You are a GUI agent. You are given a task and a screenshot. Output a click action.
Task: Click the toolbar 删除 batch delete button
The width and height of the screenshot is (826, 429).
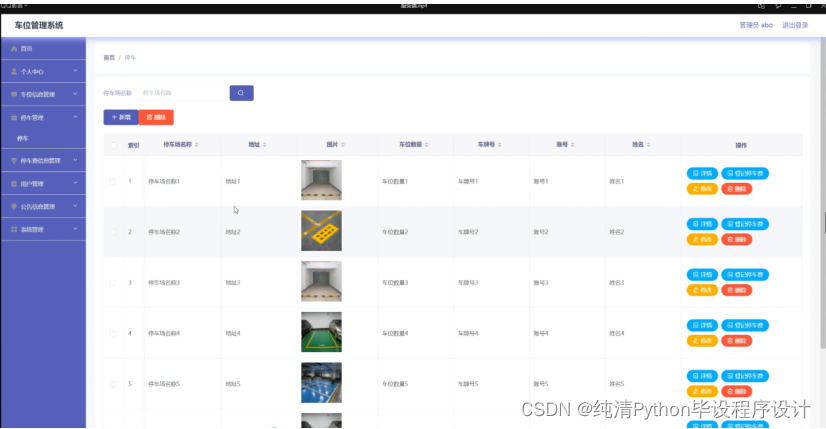[x=156, y=117]
